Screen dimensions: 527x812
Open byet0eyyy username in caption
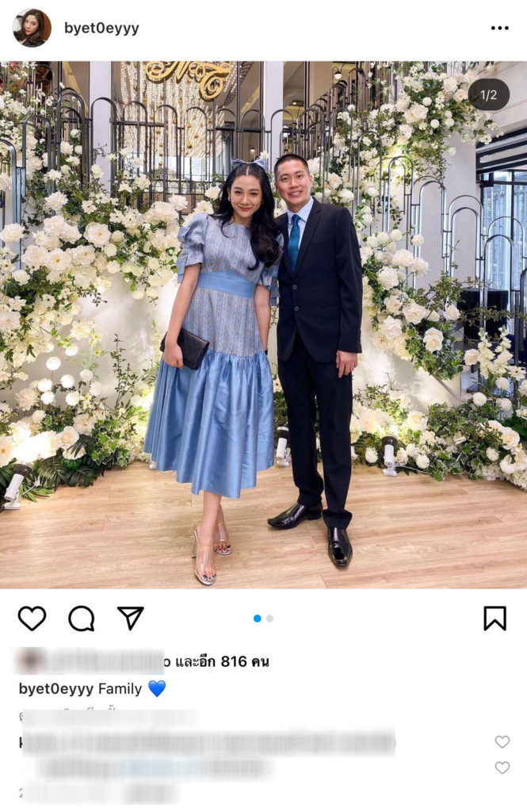pos(56,689)
